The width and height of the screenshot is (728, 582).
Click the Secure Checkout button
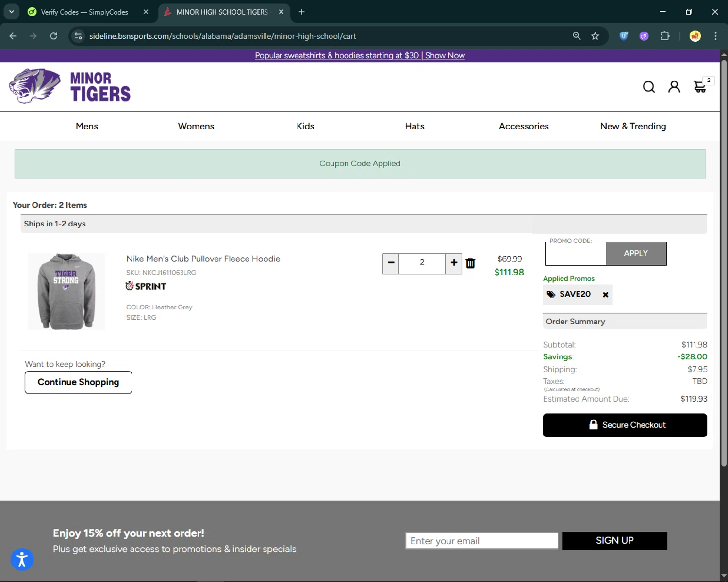pos(625,425)
